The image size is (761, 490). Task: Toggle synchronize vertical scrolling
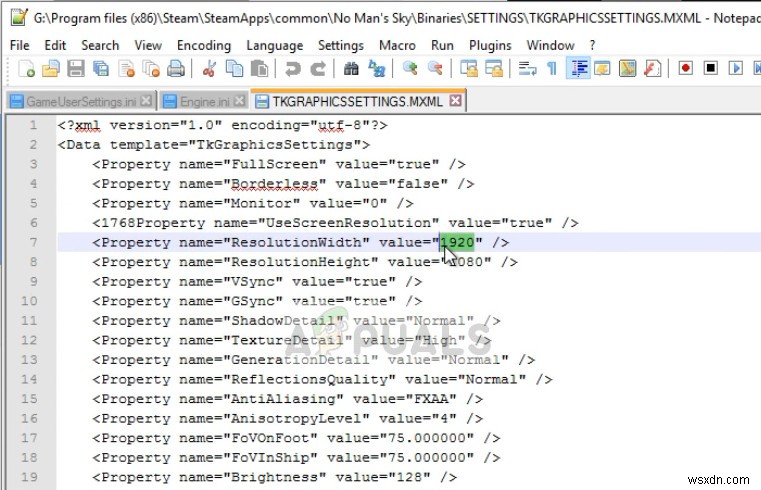pos(469,68)
